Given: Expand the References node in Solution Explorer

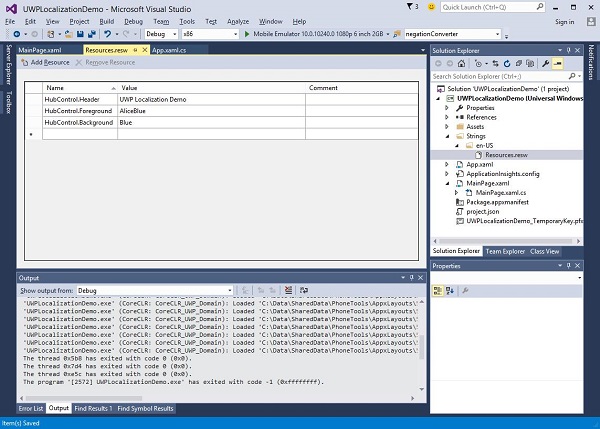Looking at the screenshot, I should 446,117.
